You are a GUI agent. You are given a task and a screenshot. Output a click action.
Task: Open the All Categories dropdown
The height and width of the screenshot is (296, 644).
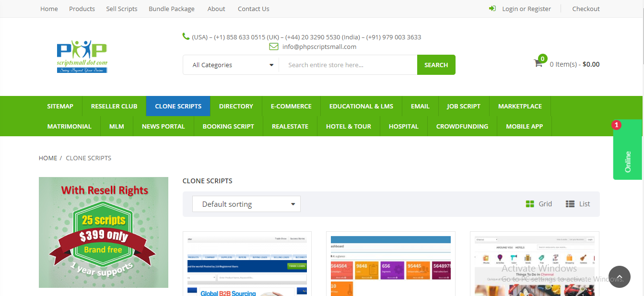(231, 64)
